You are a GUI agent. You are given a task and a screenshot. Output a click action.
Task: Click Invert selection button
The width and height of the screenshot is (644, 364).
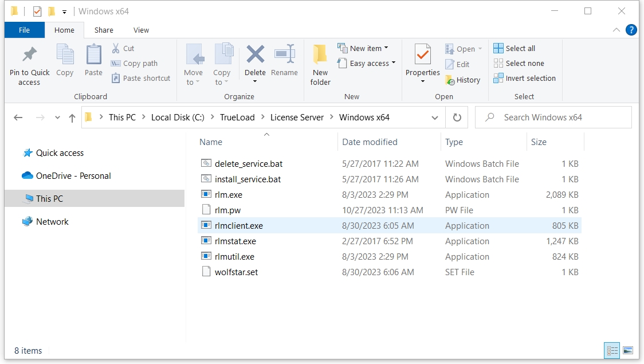click(x=524, y=78)
